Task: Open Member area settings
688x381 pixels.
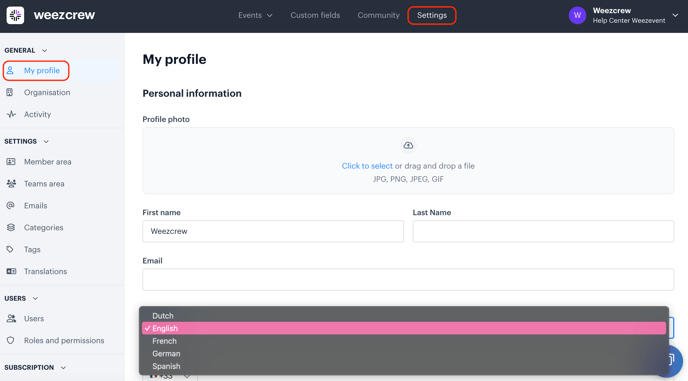Action: [x=47, y=162]
